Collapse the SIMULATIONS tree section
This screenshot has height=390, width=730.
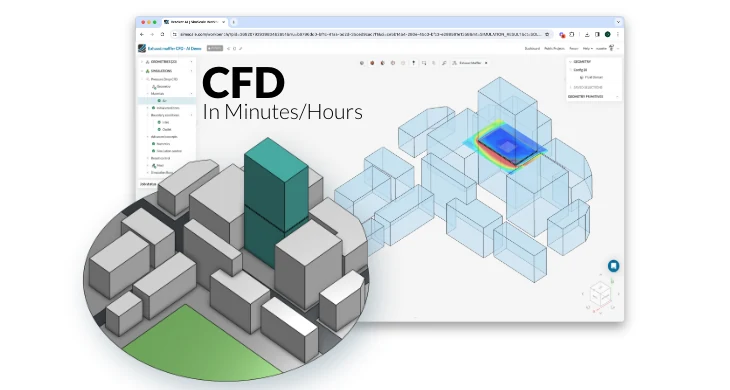[x=142, y=71]
